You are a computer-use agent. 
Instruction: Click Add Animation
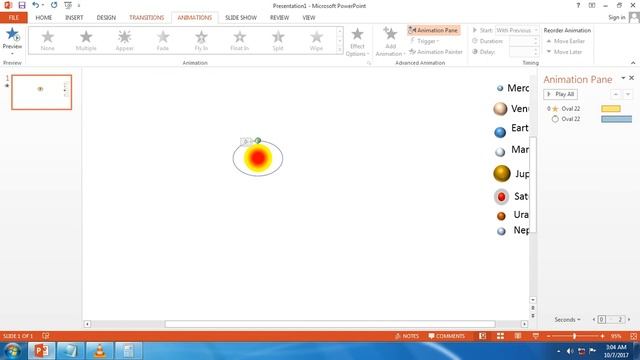point(390,42)
